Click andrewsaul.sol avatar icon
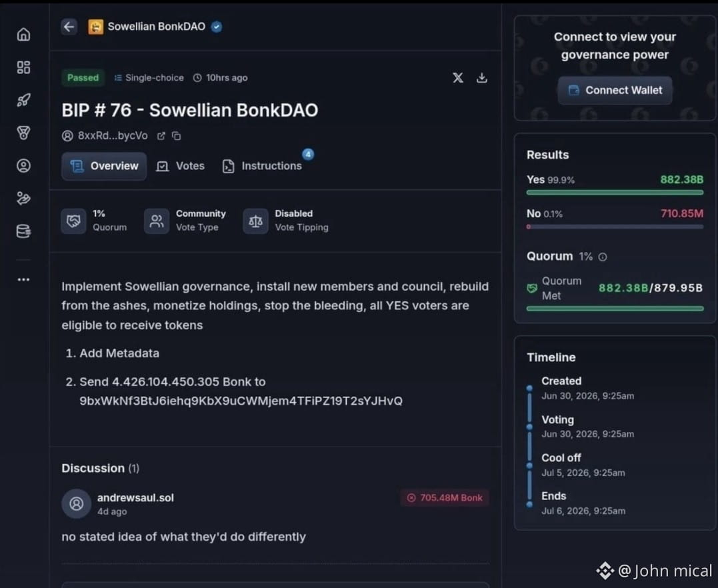Viewport: 718px width, 588px height. click(77, 503)
